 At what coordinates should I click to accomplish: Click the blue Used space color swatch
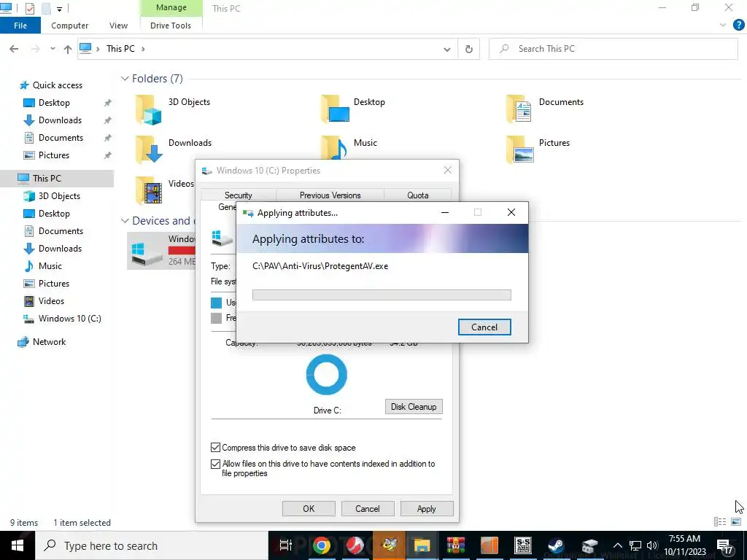coord(216,303)
